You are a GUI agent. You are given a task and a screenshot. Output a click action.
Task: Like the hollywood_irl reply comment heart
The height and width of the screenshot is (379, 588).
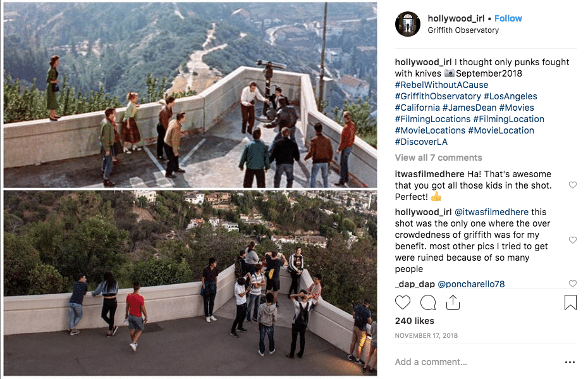573,240
